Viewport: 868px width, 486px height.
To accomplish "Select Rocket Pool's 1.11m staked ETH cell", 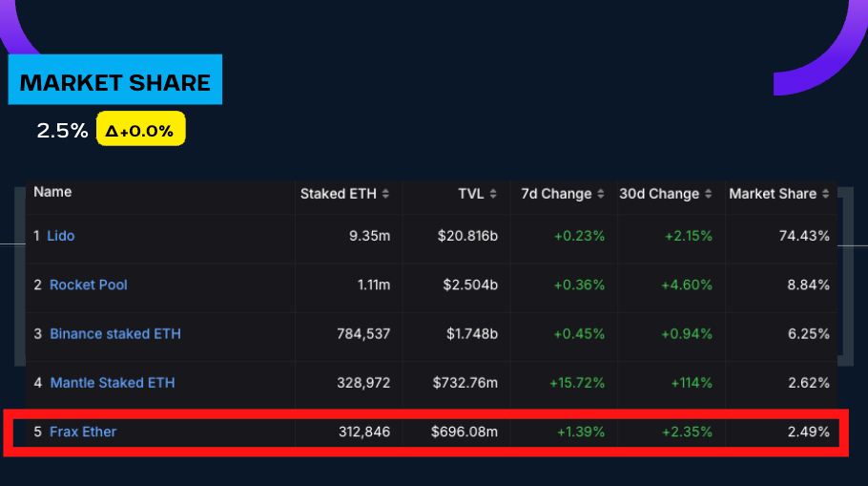I will coord(371,285).
